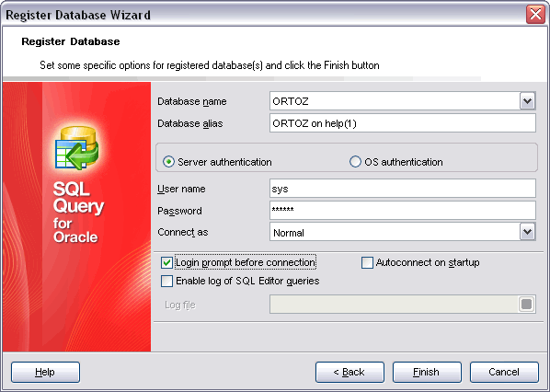Open the Database name dropdown arrow
The image size is (550, 392).
[x=527, y=101]
